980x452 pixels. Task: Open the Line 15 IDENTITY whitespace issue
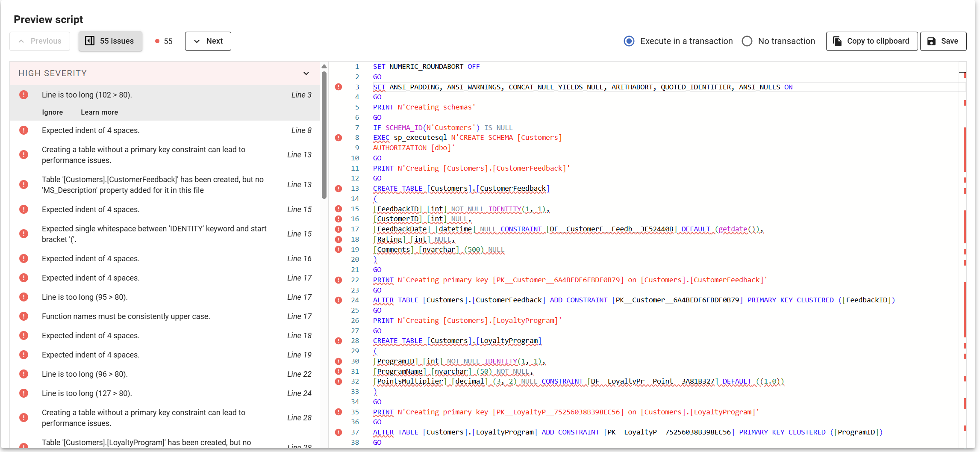pos(154,234)
